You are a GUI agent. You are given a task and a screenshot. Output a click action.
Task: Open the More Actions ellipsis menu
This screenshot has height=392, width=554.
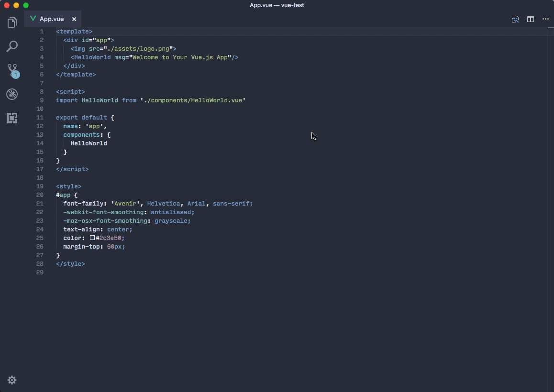pyautogui.click(x=545, y=19)
